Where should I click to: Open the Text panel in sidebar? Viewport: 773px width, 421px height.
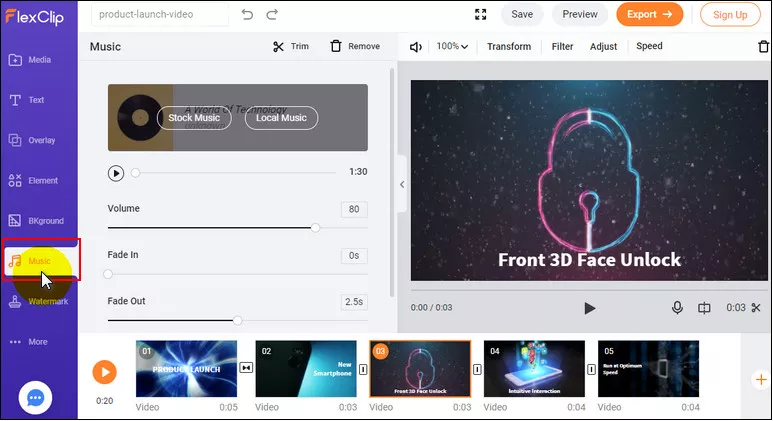[x=27, y=100]
